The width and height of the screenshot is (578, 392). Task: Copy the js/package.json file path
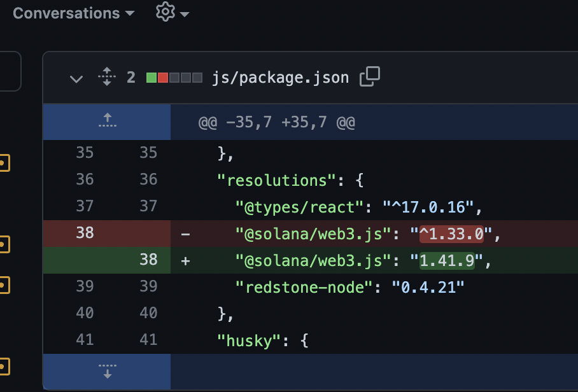point(370,76)
